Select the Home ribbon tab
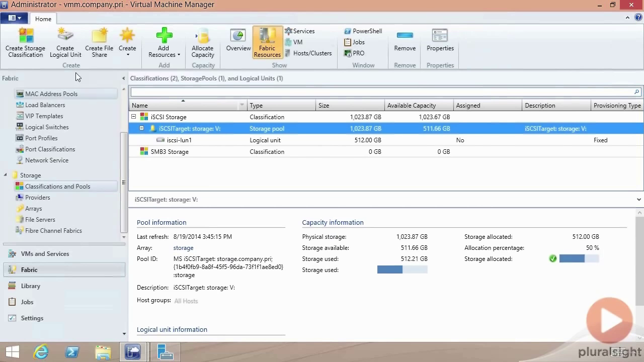The image size is (644, 362). click(43, 19)
